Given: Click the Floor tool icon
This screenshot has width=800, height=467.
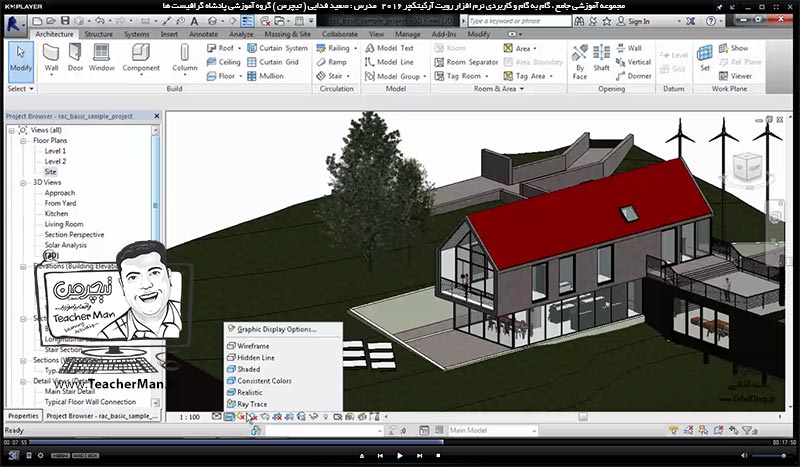Looking at the screenshot, I should [212, 76].
